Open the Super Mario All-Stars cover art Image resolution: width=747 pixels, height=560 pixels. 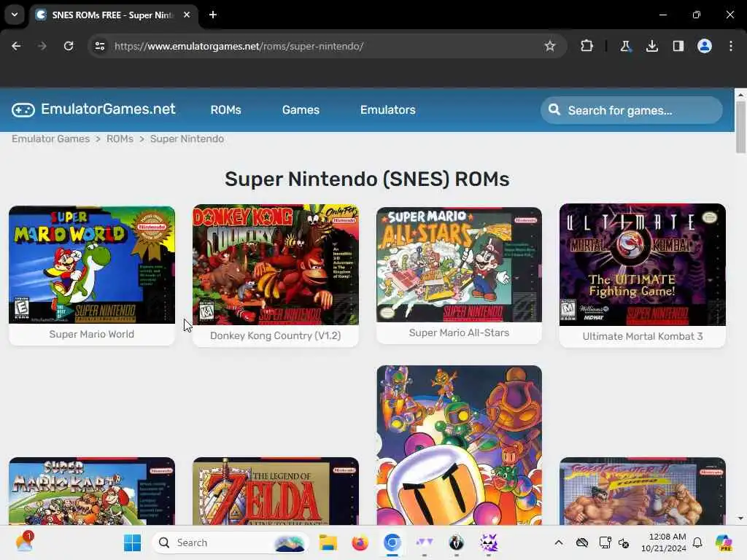(460, 265)
